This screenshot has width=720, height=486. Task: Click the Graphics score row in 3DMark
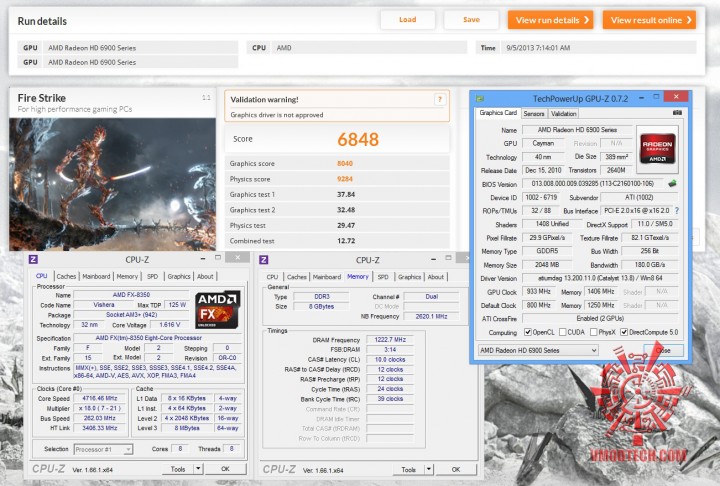point(337,164)
